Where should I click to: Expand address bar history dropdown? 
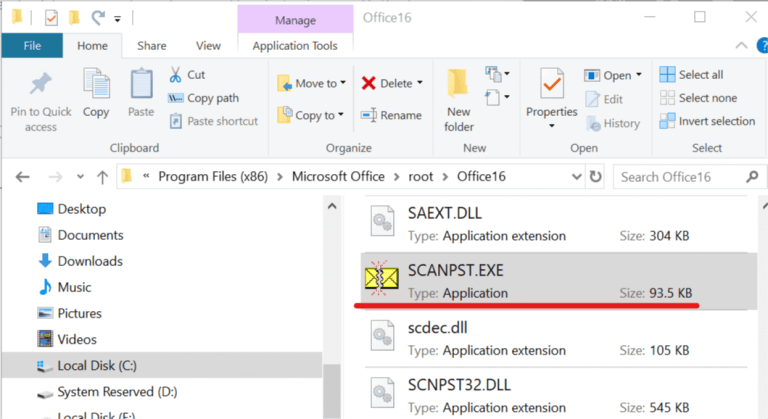point(576,176)
